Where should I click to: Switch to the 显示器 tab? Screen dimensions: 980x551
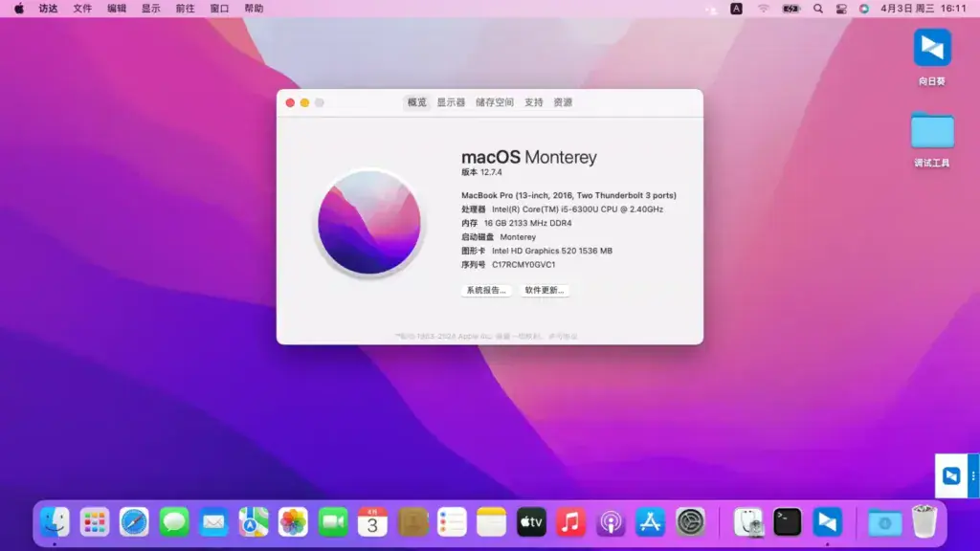[x=451, y=102]
